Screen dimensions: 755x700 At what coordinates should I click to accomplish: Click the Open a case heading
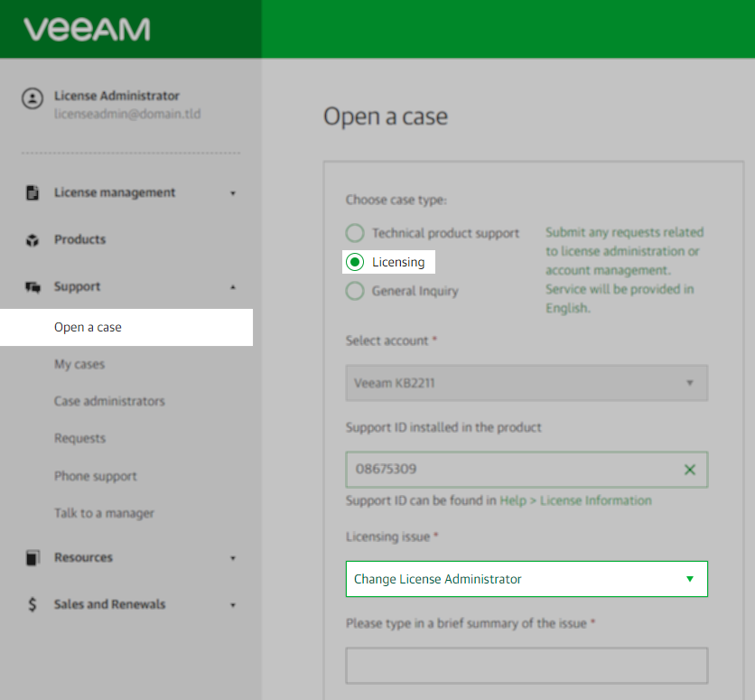point(386,117)
